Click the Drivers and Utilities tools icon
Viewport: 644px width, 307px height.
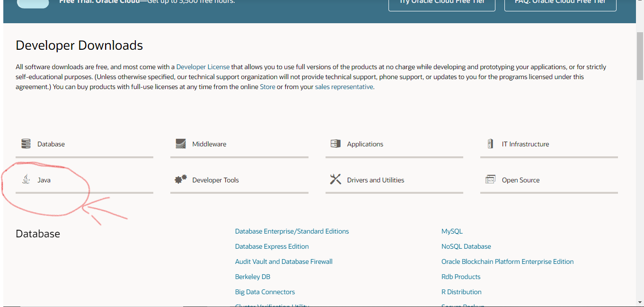[335, 180]
